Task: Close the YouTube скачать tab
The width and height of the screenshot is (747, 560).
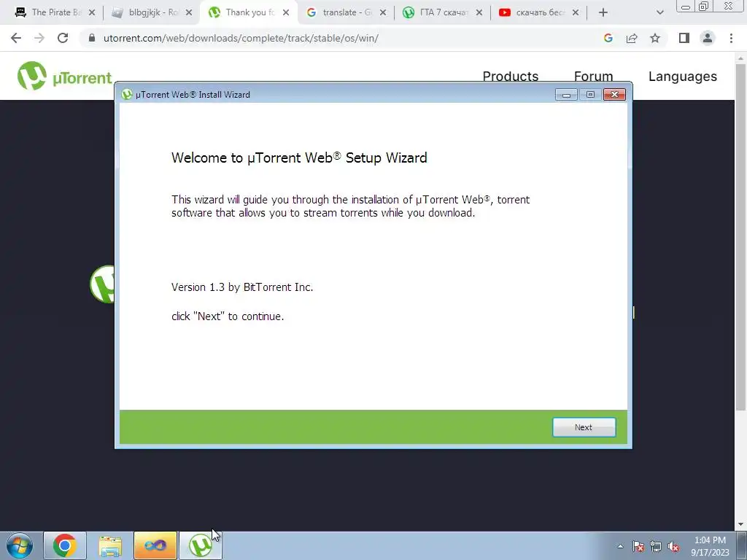Action: 576,12
